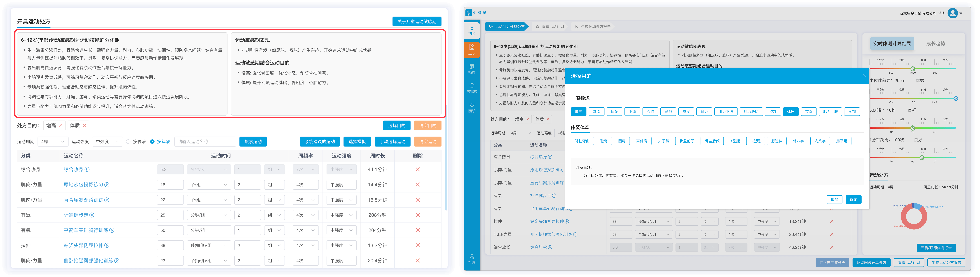
Task: Click the 查看/打印体测报告 button
Action: 936,248
